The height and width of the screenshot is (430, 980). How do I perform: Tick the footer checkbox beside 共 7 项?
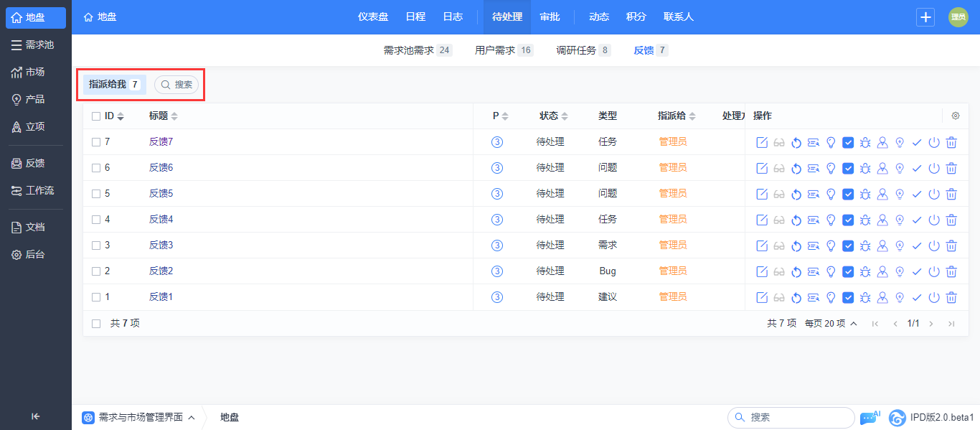(x=96, y=324)
